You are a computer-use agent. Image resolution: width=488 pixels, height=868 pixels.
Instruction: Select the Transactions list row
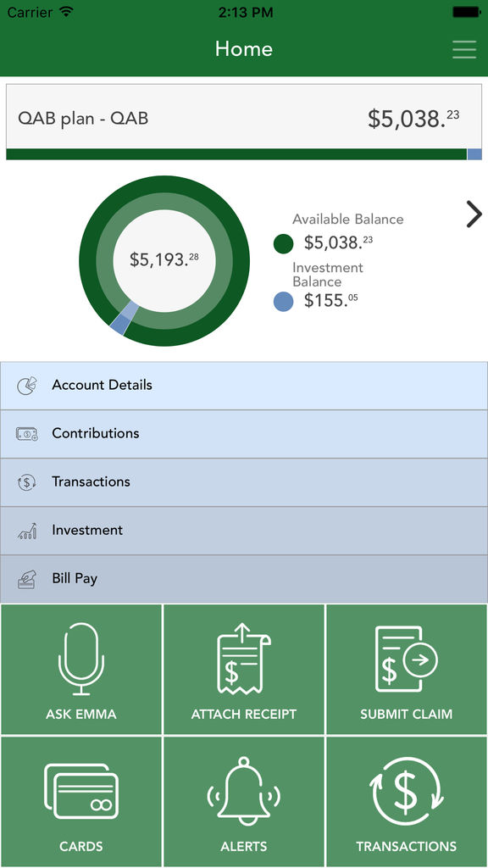(244, 482)
